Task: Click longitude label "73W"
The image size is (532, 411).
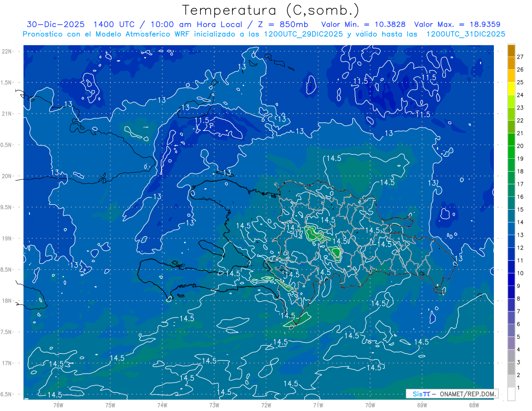Action: tap(214, 405)
